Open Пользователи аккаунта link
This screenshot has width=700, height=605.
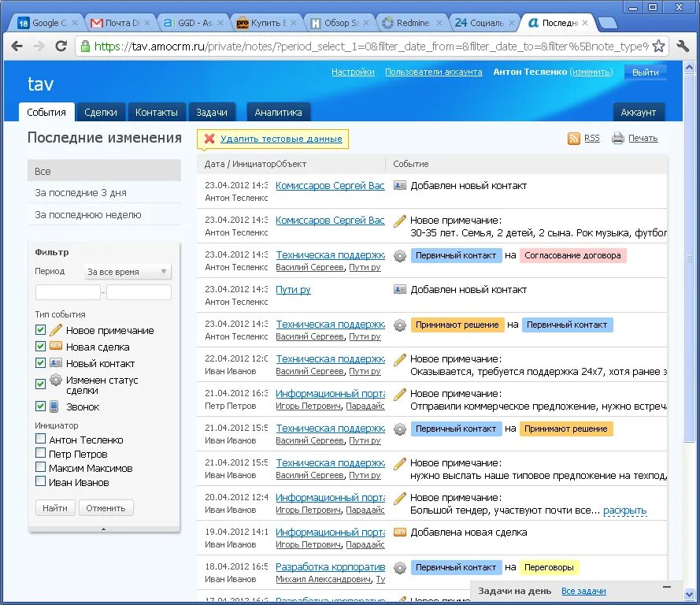click(x=434, y=72)
